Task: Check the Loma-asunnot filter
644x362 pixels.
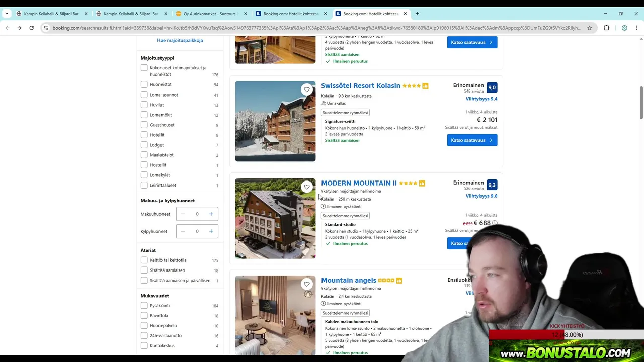Action: (144, 95)
